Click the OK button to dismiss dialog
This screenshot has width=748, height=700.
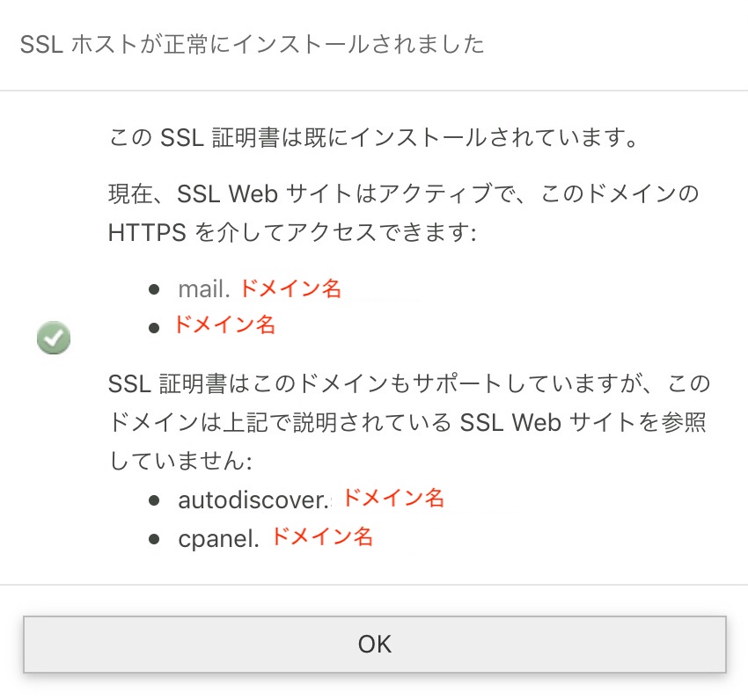[375, 645]
